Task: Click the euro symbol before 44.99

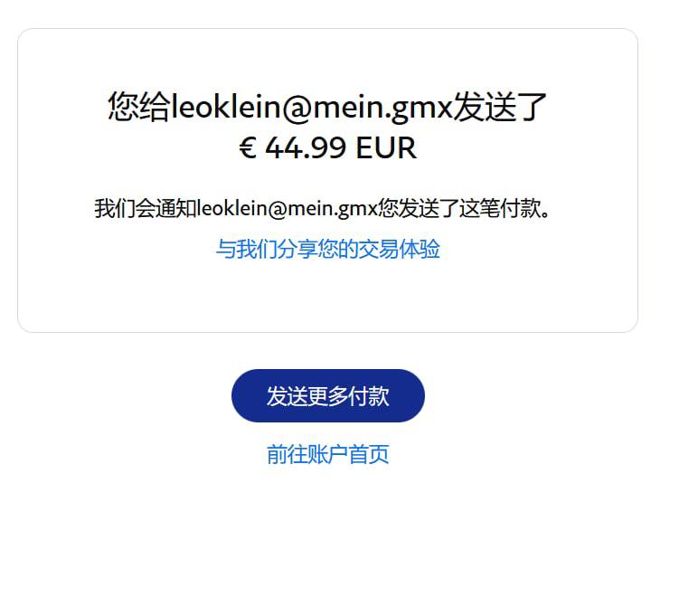Action: 248,147
